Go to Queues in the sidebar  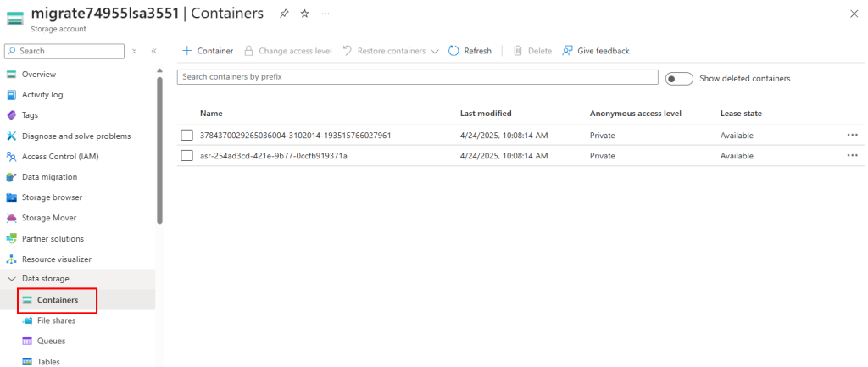[52, 341]
